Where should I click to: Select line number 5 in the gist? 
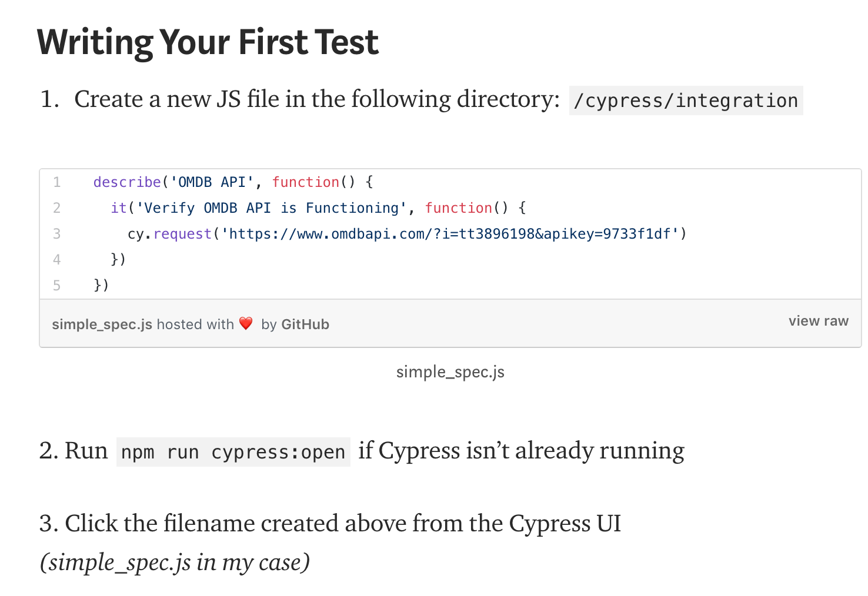(57, 286)
